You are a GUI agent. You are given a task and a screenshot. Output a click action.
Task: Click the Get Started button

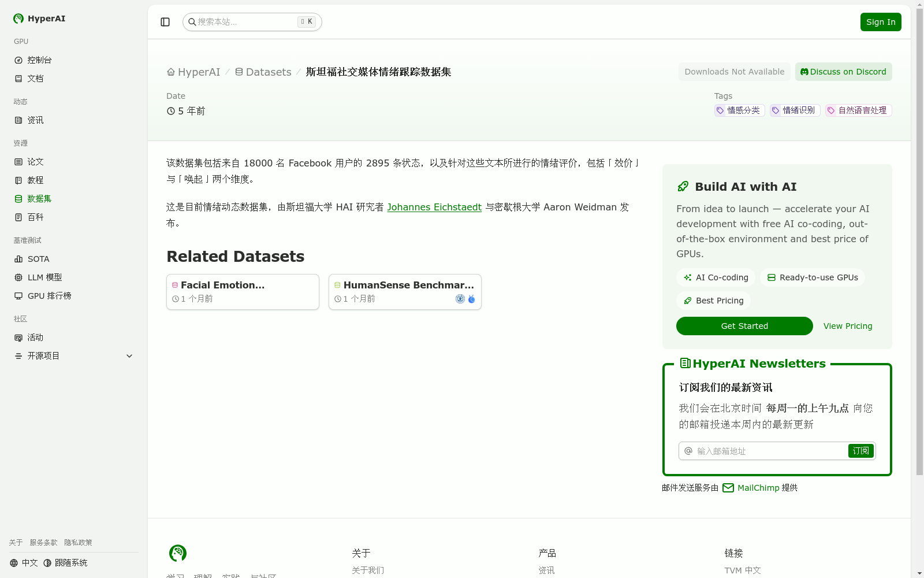coord(744,326)
